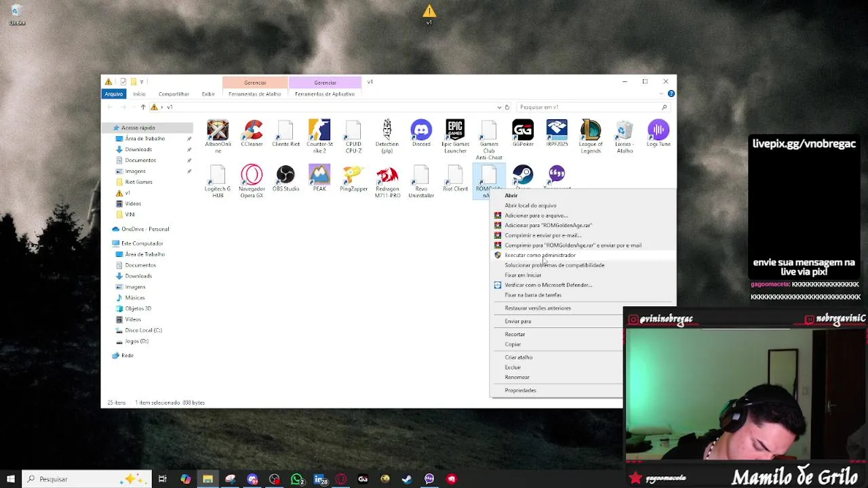868x488 pixels.
Task: Choose Executar como administrador
Action: 540,255
